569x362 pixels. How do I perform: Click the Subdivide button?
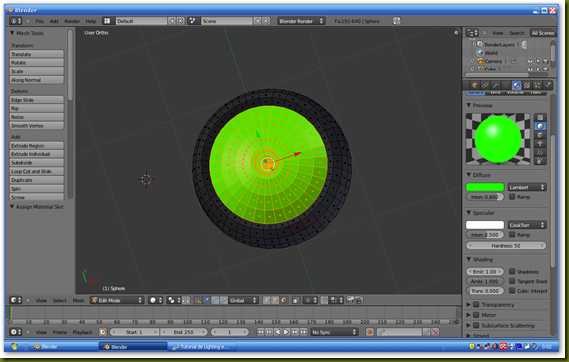click(37, 163)
